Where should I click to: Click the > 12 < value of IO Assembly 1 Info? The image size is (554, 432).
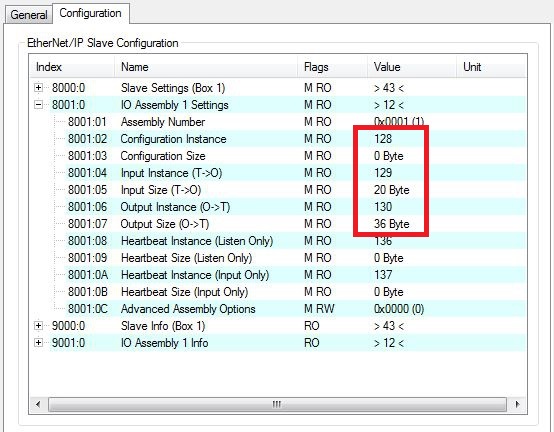[x=389, y=343]
